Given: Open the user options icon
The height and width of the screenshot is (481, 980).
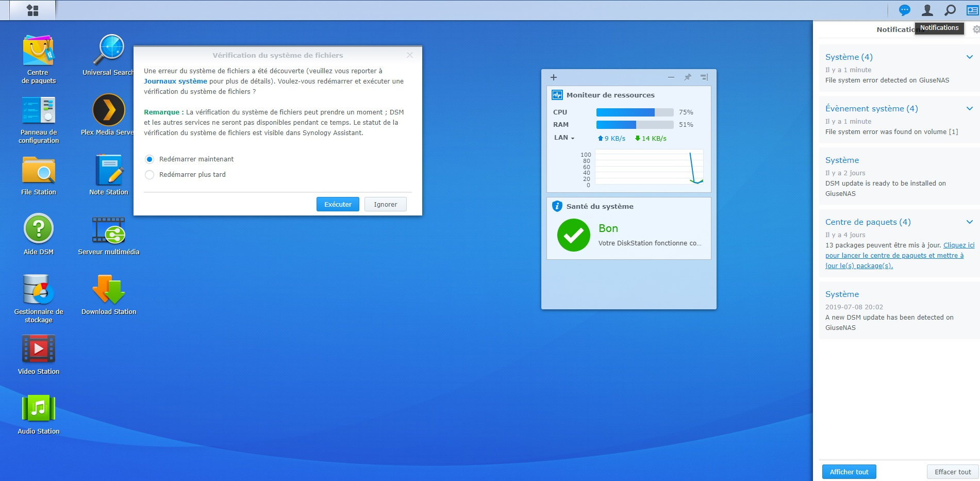Looking at the screenshot, I should click(927, 10).
